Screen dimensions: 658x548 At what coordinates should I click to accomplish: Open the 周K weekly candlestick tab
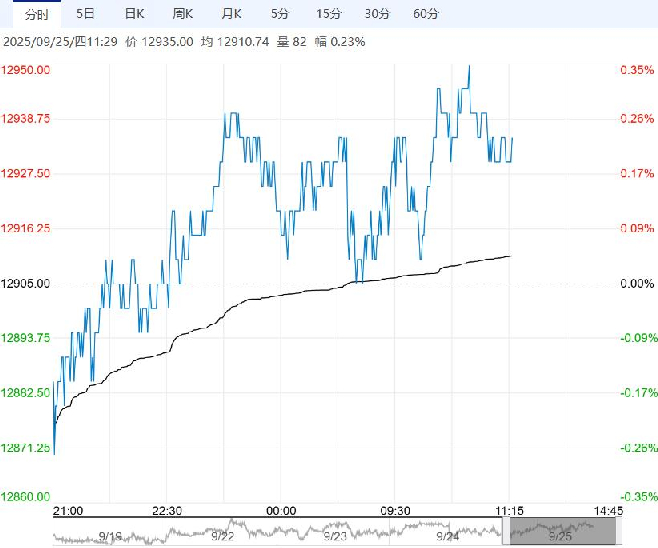tap(183, 14)
